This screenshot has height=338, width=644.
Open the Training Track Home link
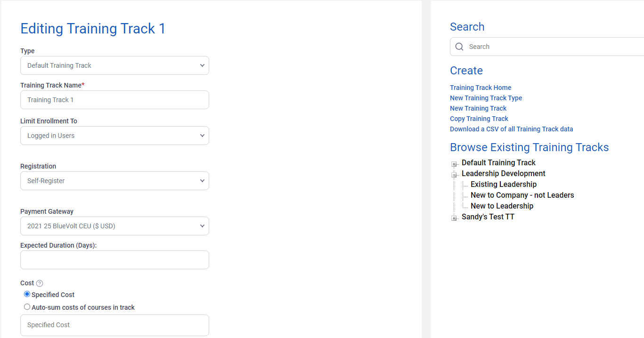tap(481, 88)
